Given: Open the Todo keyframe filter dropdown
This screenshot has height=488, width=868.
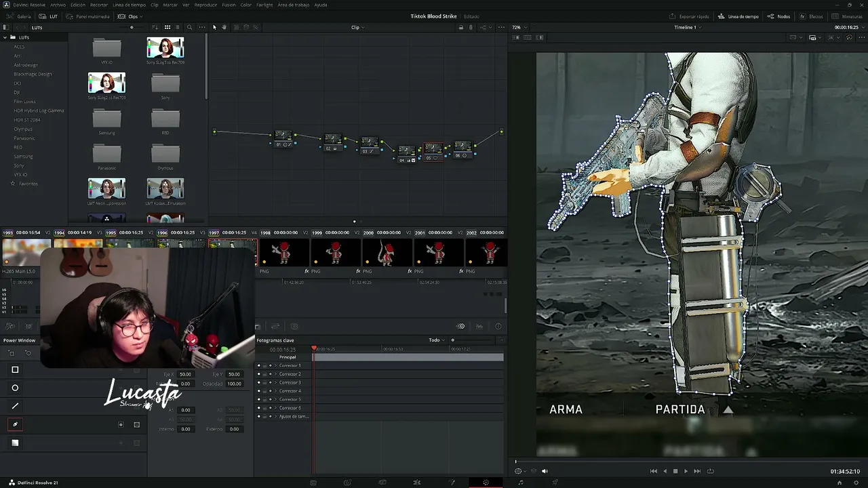Looking at the screenshot, I should coord(436,340).
